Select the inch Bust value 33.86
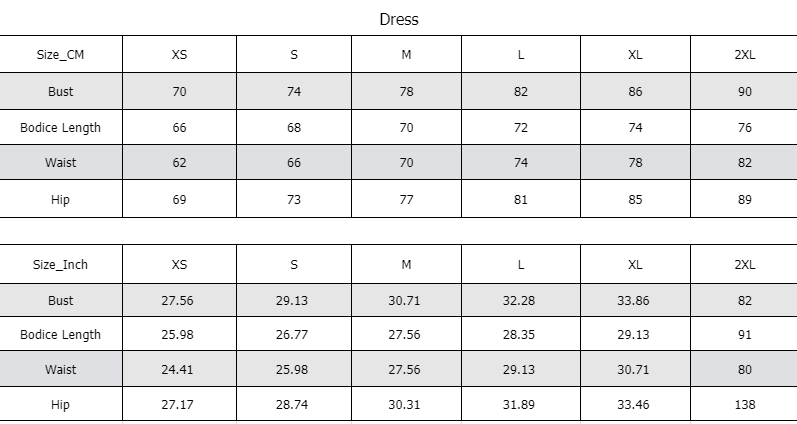 coord(633,300)
